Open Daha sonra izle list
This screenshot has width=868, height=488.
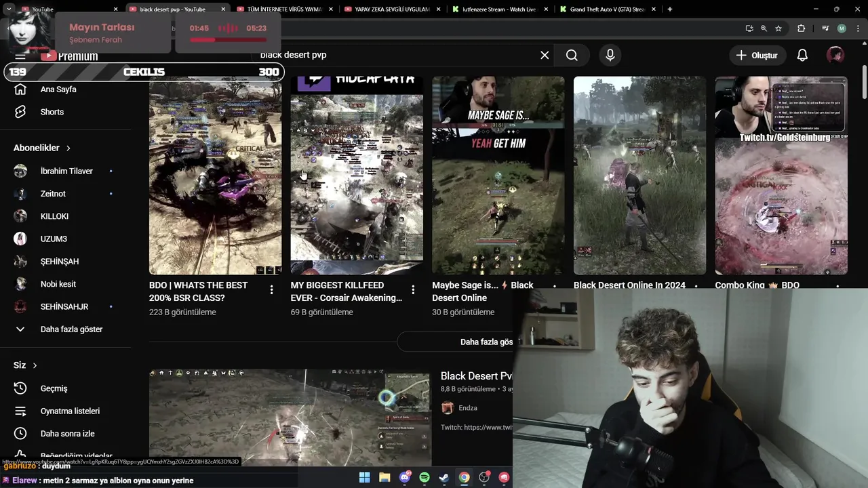68,433
